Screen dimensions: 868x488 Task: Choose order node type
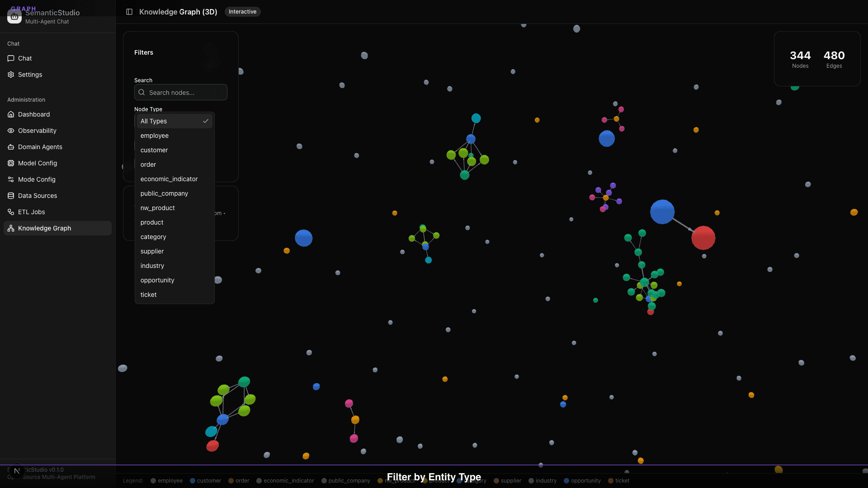tap(175, 164)
